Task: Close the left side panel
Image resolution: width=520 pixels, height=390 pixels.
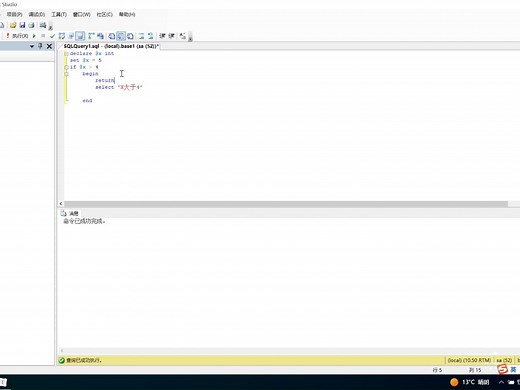Action: (49, 46)
